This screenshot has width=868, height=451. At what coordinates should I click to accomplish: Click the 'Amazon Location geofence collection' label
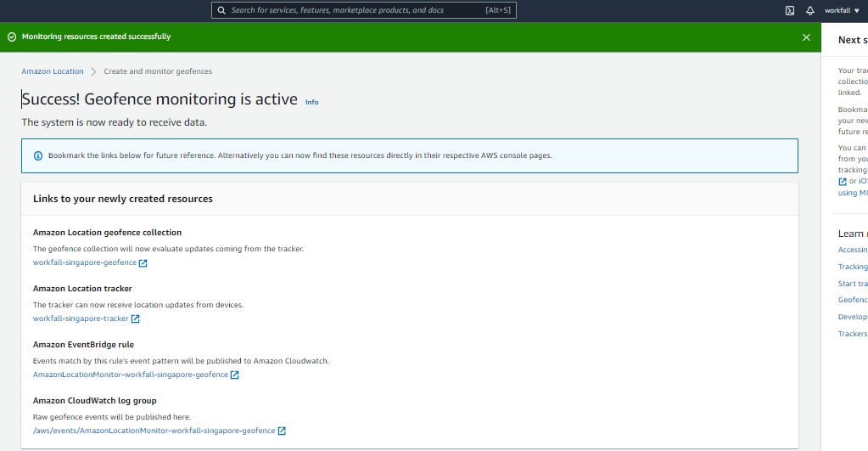pyautogui.click(x=108, y=233)
